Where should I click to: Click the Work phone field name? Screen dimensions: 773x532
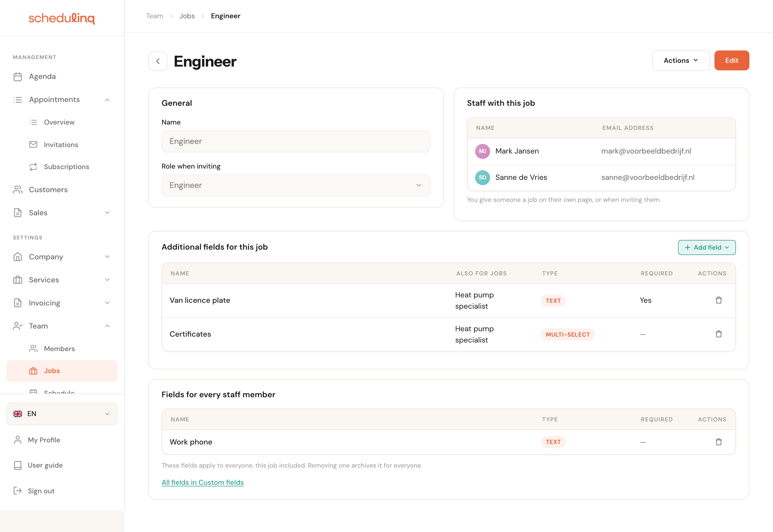pos(191,442)
